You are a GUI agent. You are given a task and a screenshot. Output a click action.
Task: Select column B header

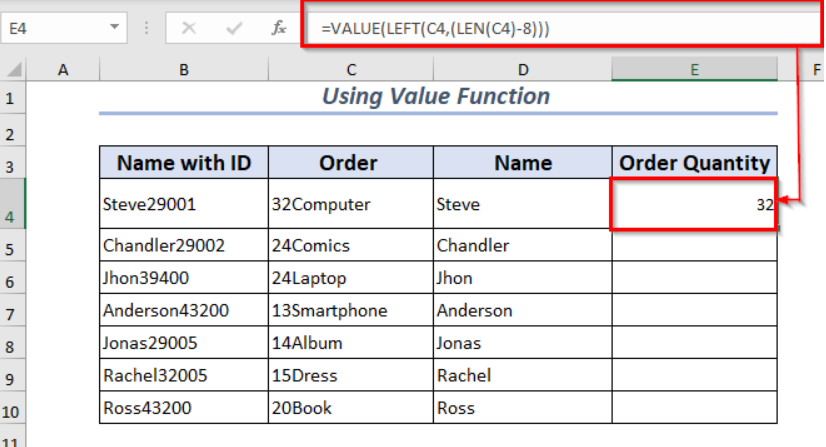pos(183,69)
